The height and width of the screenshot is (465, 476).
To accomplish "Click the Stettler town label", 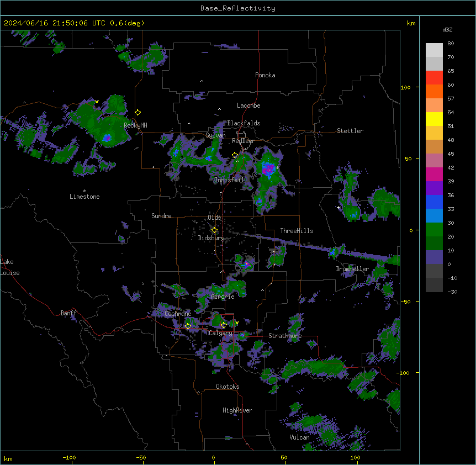I will coord(350,131).
